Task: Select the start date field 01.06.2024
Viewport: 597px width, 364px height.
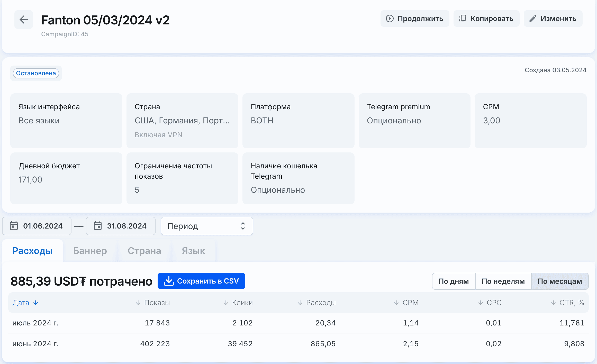Action: pos(37,226)
